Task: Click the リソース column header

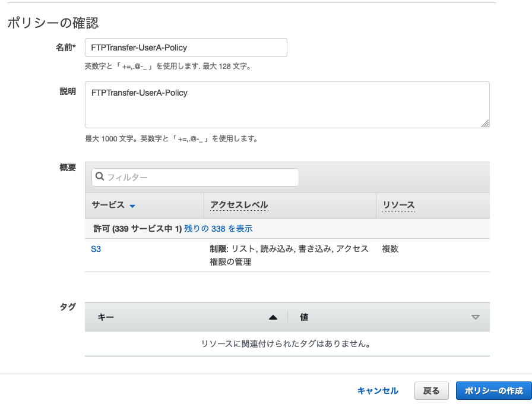Action: pos(398,205)
